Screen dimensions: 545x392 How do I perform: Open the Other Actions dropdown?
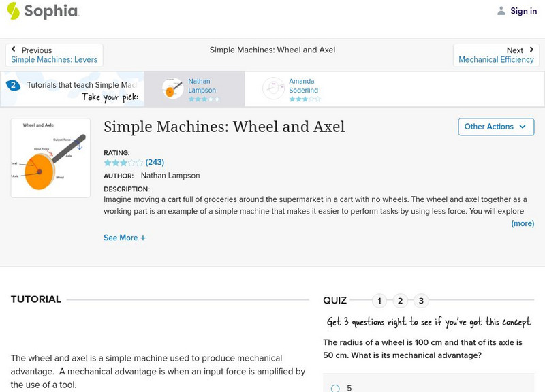point(495,127)
